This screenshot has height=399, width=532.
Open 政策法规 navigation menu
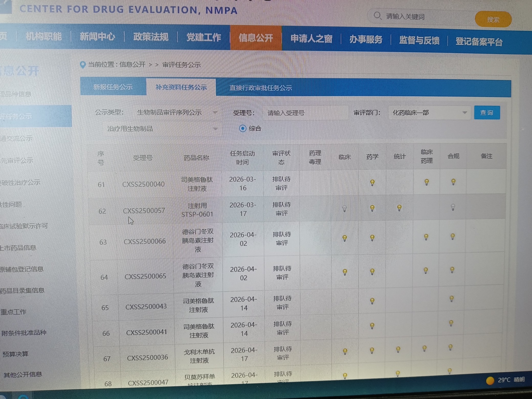151,37
